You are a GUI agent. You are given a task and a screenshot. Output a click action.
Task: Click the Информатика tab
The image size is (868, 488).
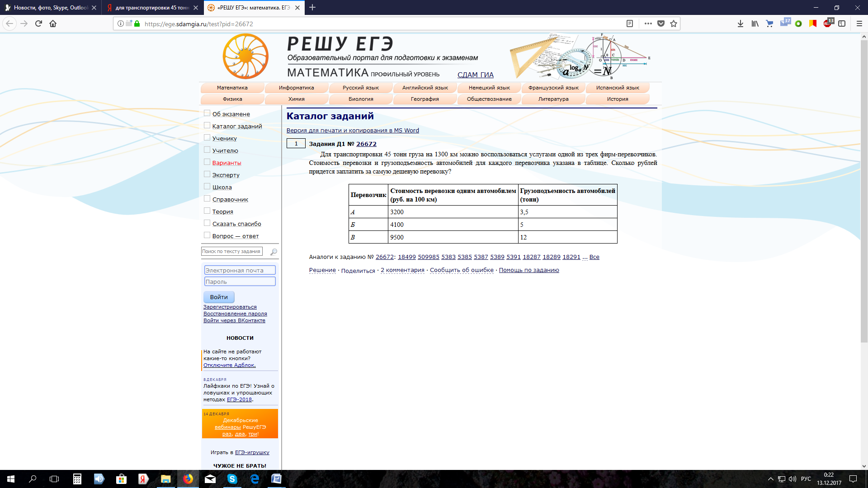click(x=296, y=88)
